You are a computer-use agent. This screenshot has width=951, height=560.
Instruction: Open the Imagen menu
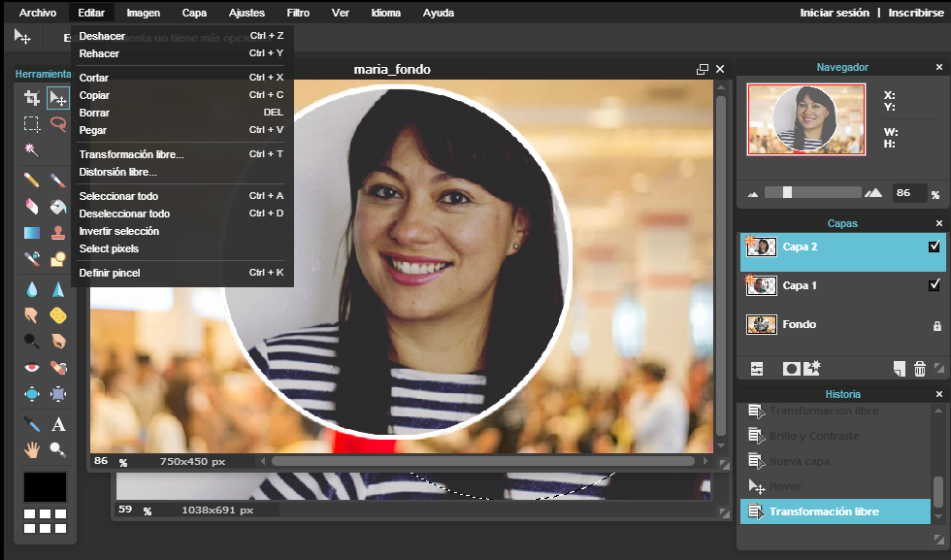144,13
